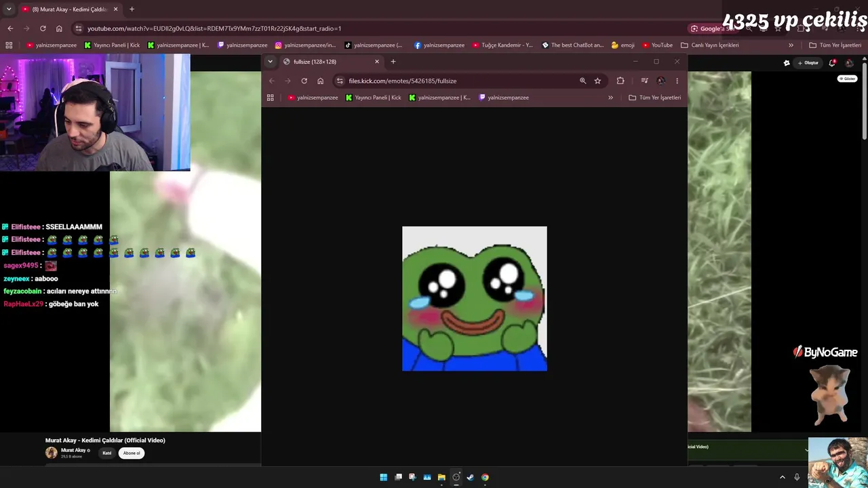Viewport: 868px width, 488px height.
Task: Open a new tab in the emote window
Action: [x=393, y=62]
